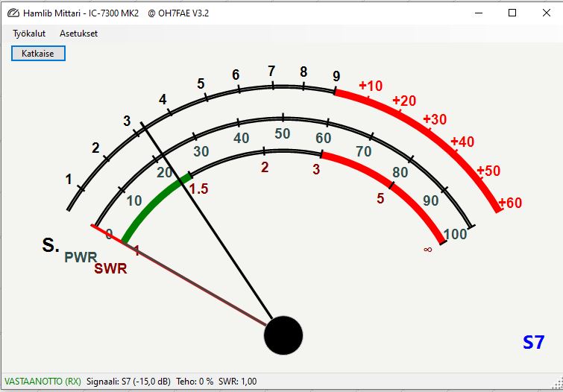Click the blue S7 reading label
The height and width of the screenshot is (392, 563).
(533, 343)
